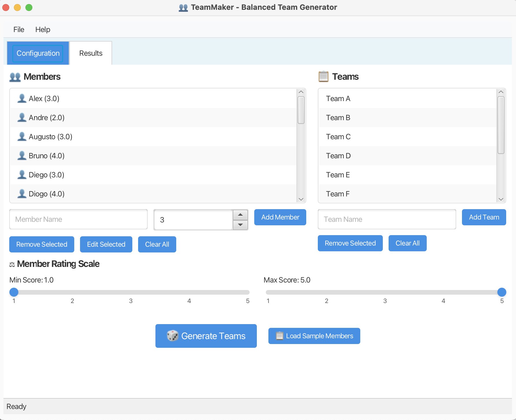Select "Team B" in the Teams list
This screenshot has height=420, width=516.
tap(407, 118)
